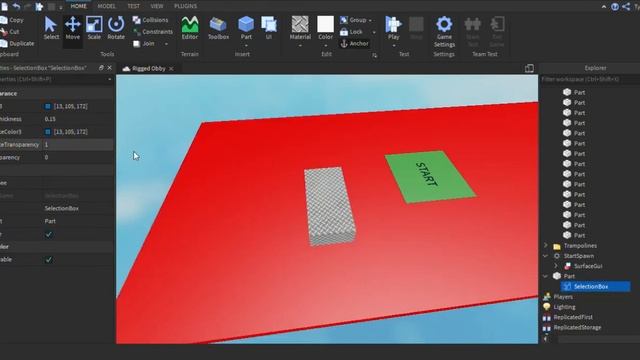The height and width of the screenshot is (360, 640).
Task: Duplicate the selection
Action: click(x=17, y=43)
